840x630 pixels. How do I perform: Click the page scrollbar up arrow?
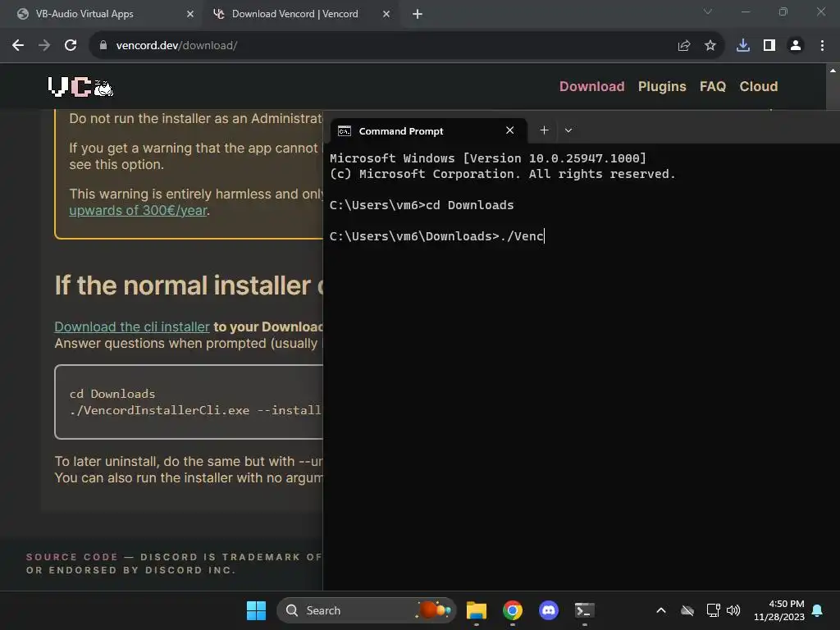pyautogui.click(x=833, y=71)
